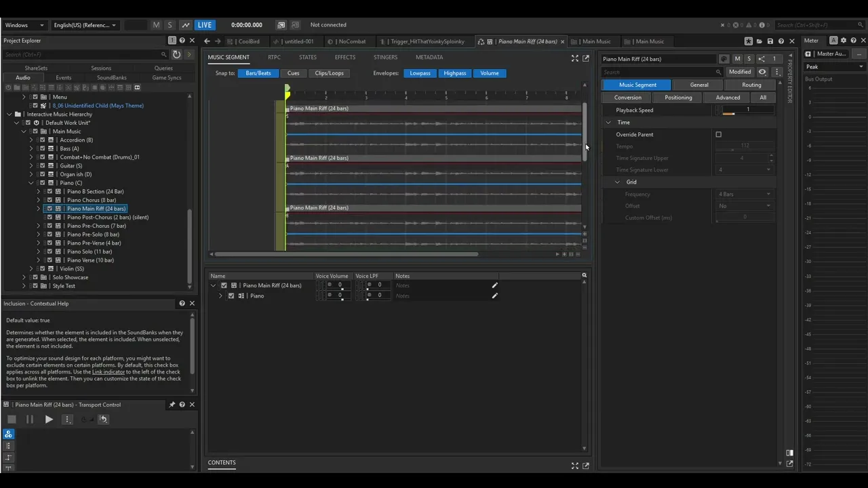
Task: Click the Play button in Transport Control
Action: (x=49, y=420)
